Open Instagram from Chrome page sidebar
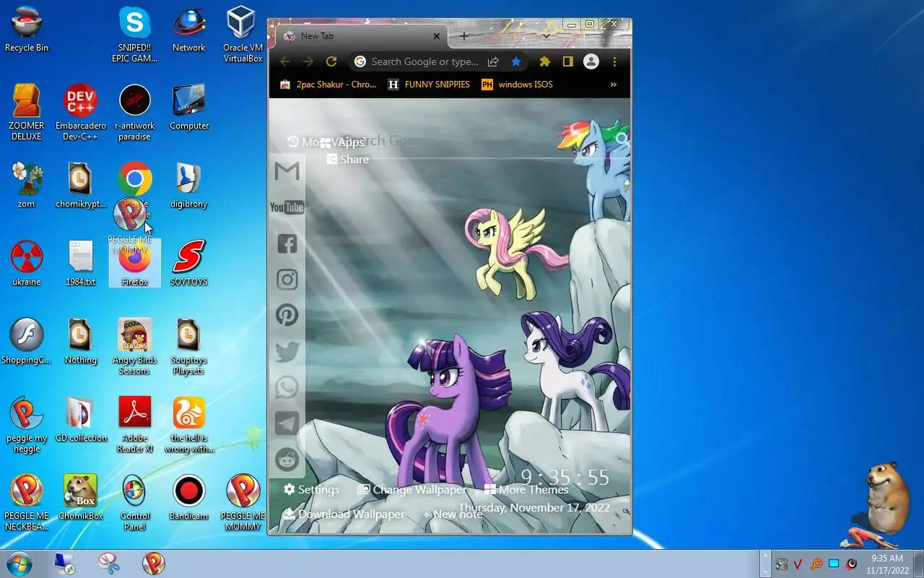Viewport: 924px width, 578px height. click(287, 280)
